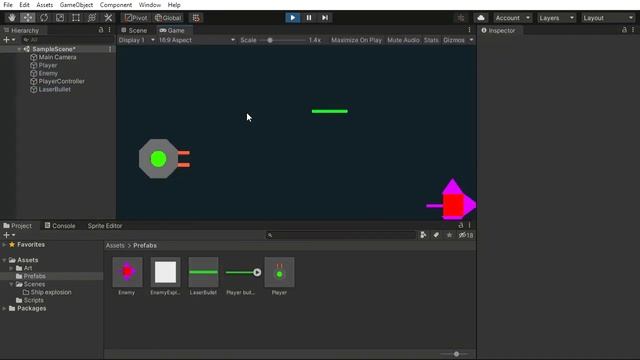The image size is (640, 360).
Task: Open Hierarchy create plus dropdown
Action: [9, 40]
